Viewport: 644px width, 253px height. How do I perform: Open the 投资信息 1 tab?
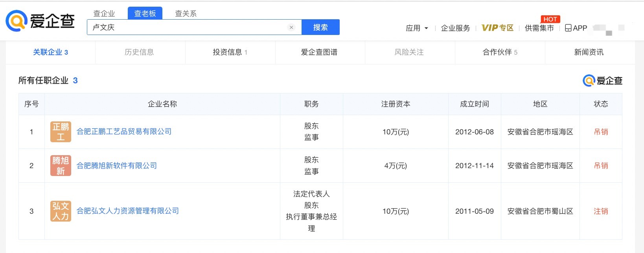[230, 52]
